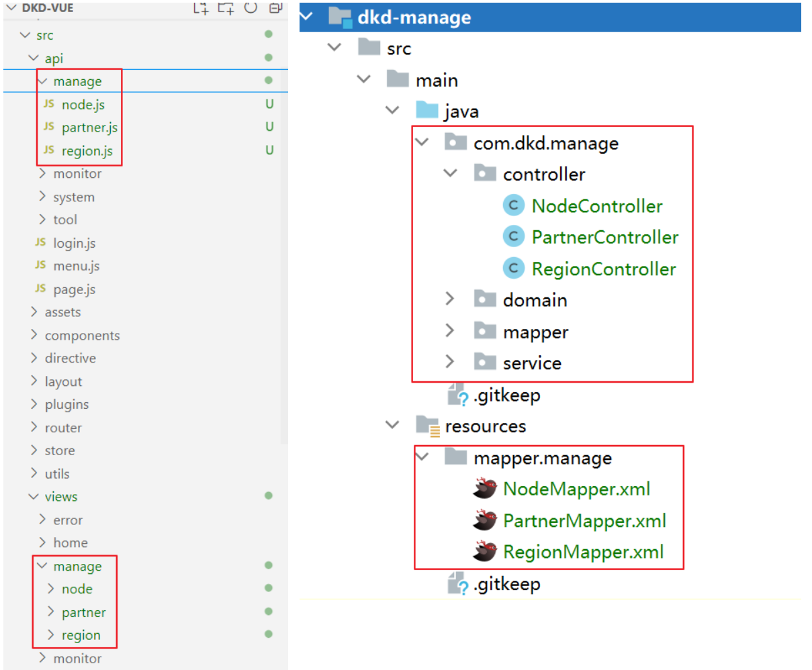This screenshot has width=812, height=670.
Task: Click the mapper.manage folder icon
Action: (x=455, y=457)
